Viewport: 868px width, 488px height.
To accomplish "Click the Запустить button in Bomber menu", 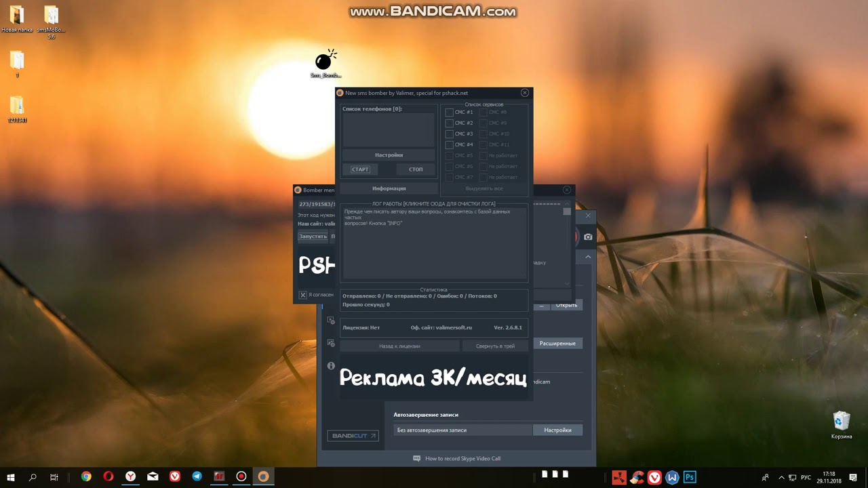I will 313,237.
